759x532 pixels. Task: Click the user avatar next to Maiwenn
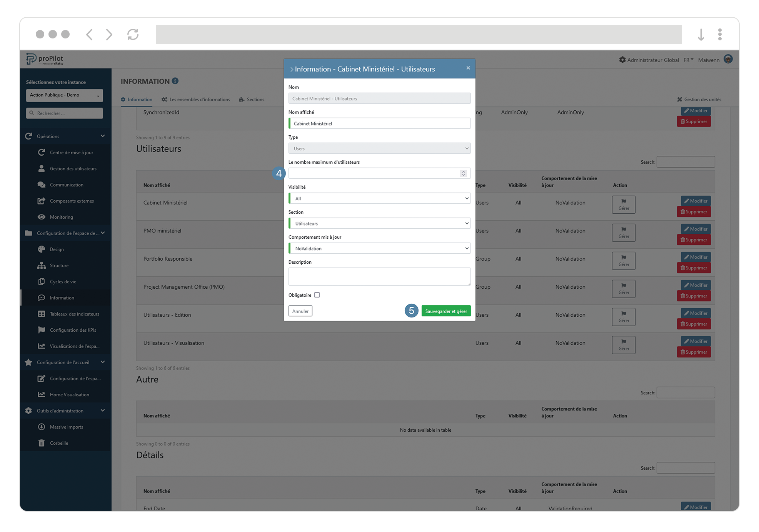[x=728, y=59]
